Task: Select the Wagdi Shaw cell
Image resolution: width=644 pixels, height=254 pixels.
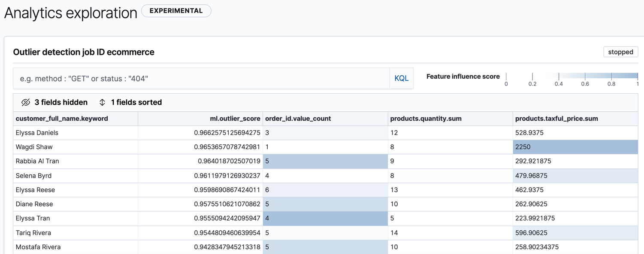Action: click(76, 147)
